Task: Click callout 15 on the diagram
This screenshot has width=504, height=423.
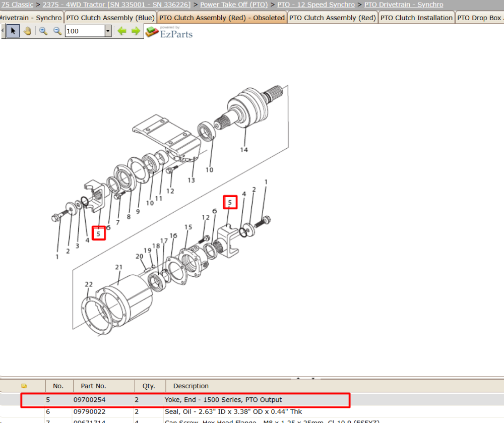Action: pyautogui.click(x=188, y=227)
